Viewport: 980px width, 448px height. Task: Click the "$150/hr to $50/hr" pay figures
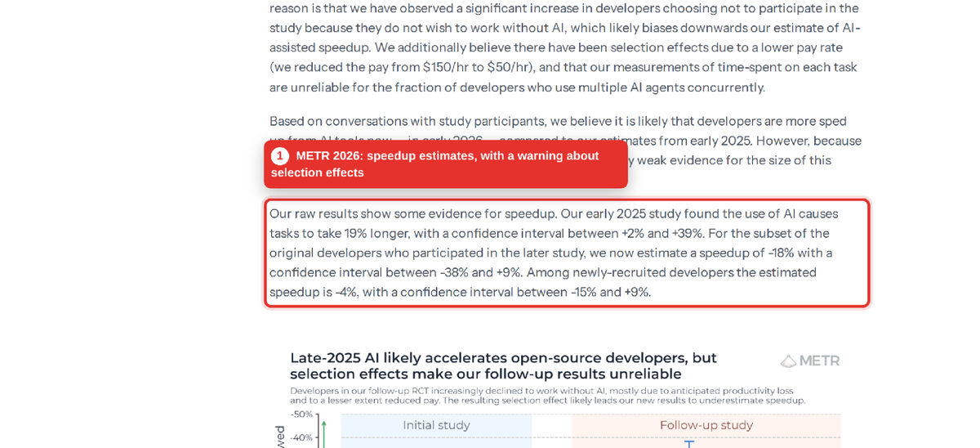pos(479,67)
